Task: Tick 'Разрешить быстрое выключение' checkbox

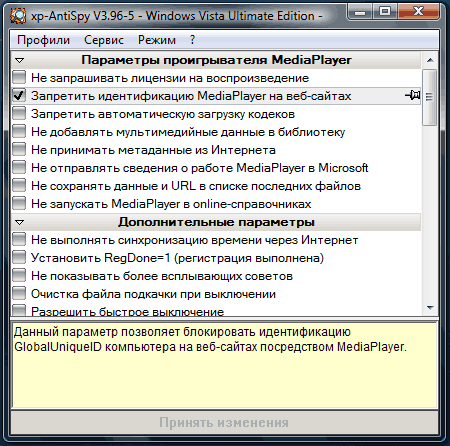Action: 19,310
